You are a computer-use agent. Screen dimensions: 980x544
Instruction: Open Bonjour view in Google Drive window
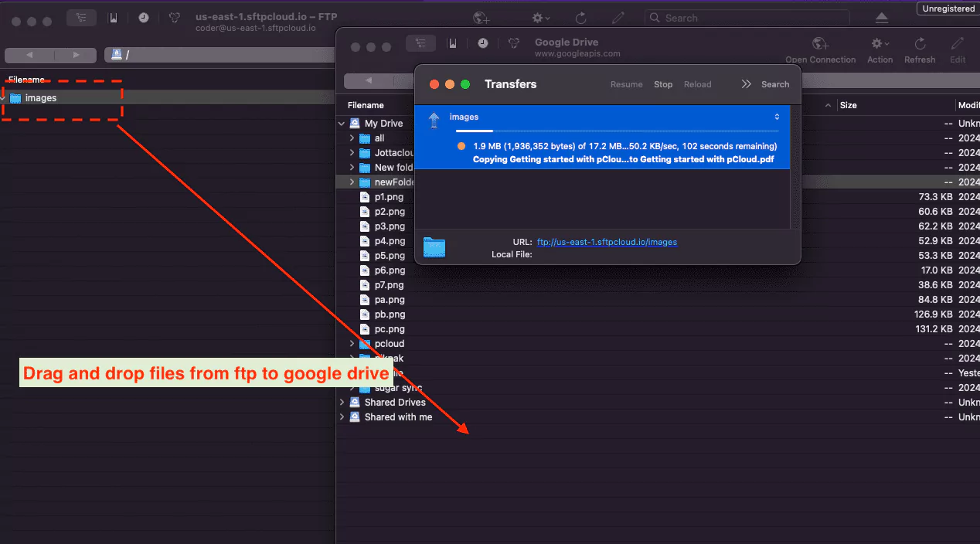pyautogui.click(x=515, y=44)
